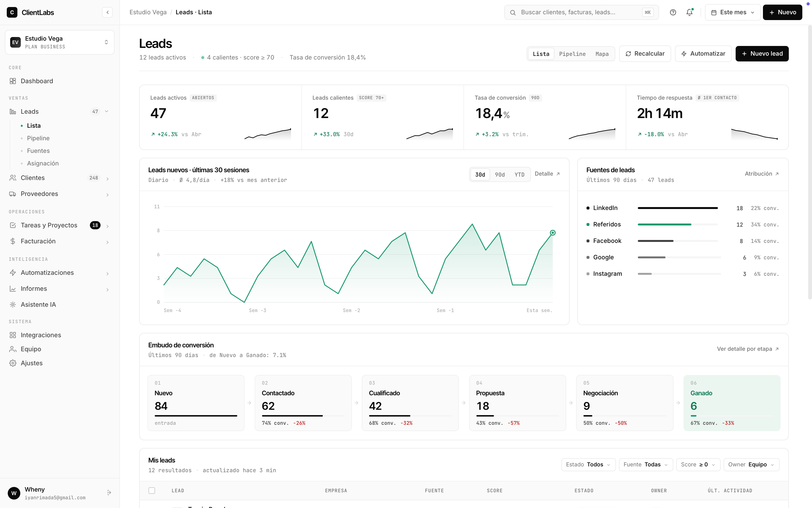Click the Informes chart icon

point(13,289)
